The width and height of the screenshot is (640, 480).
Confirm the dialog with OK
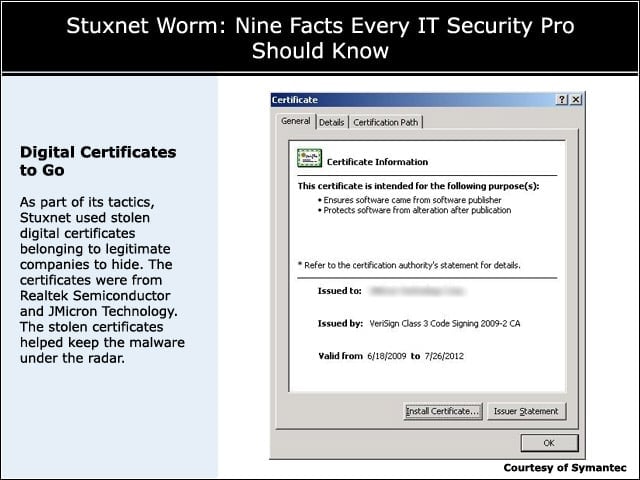tap(549, 443)
